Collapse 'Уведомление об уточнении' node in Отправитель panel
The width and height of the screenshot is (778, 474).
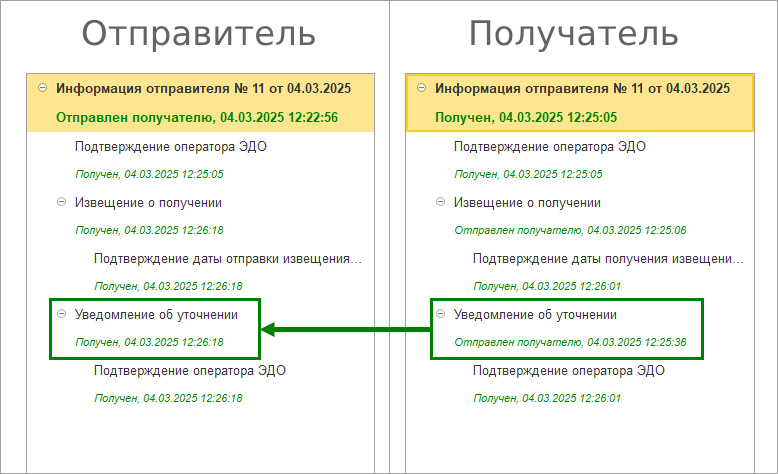[61, 314]
